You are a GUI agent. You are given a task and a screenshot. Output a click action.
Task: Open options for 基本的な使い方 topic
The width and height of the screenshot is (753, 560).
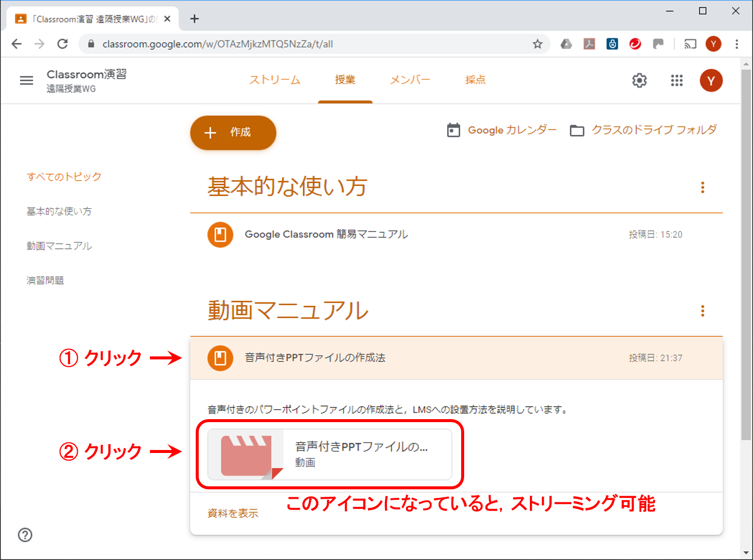[703, 187]
